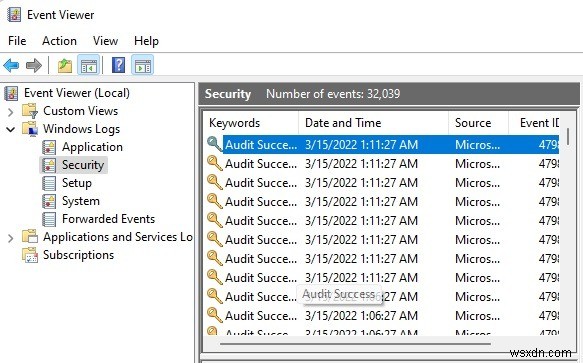Open the Action menu
583x363 pixels.
pos(59,41)
